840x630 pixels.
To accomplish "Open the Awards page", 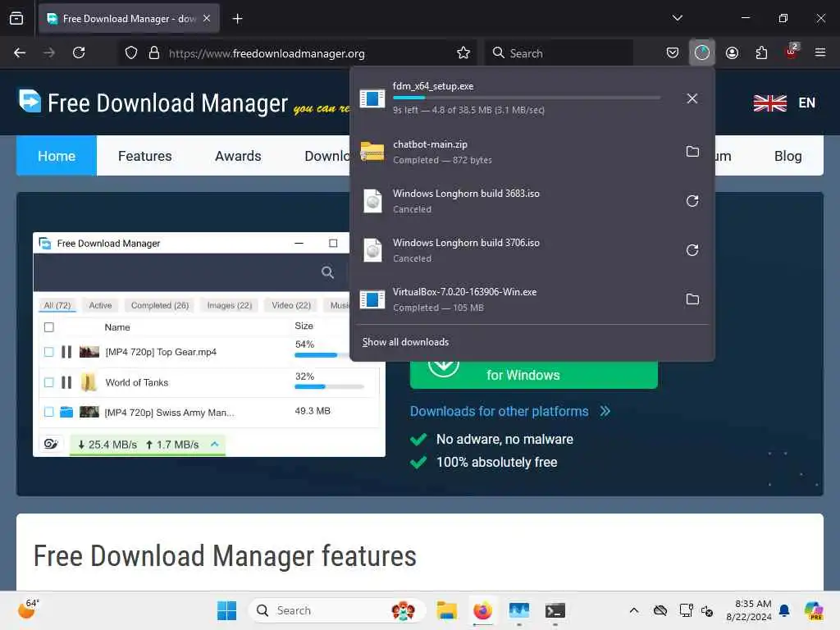I will point(238,156).
